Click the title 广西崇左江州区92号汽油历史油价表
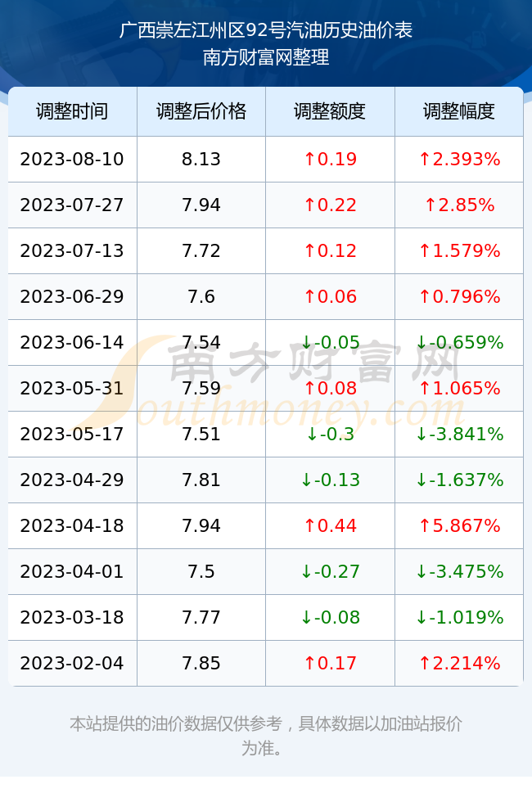Viewport: 532px width, 802px height. [x=266, y=30]
